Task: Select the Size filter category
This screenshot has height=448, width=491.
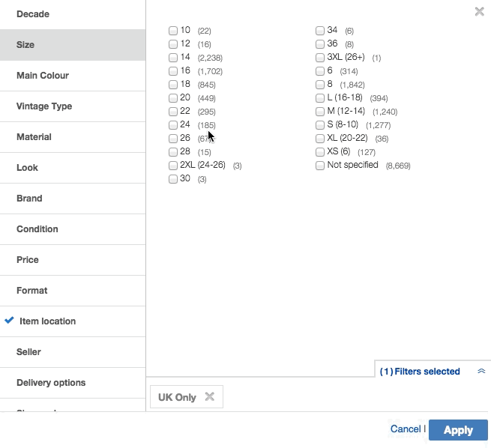Action: pos(73,45)
